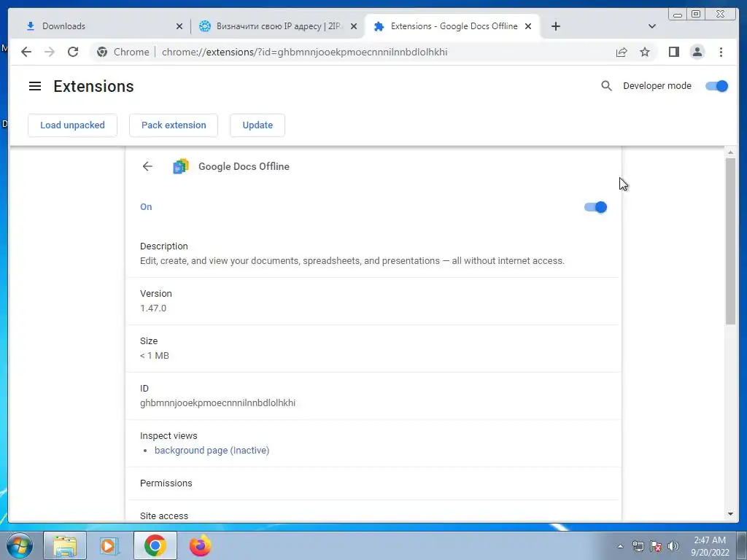Image resolution: width=747 pixels, height=560 pixels.
Task: Go back to the extensions list with the arrow
Action: point(147,166)
